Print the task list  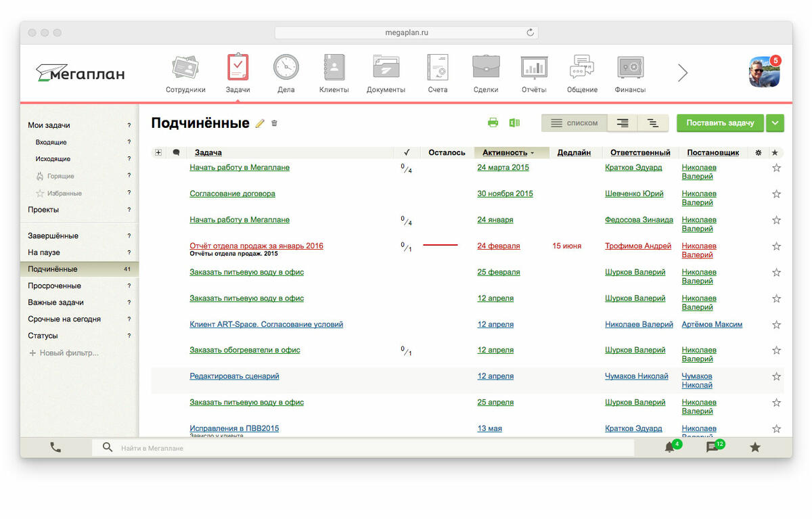(x=493, y=122)
